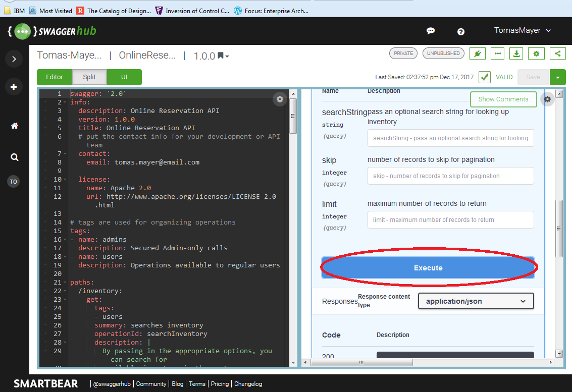The image size is (572, 392).
Task: Open the help question mark icon
Action: pos(460,31)
